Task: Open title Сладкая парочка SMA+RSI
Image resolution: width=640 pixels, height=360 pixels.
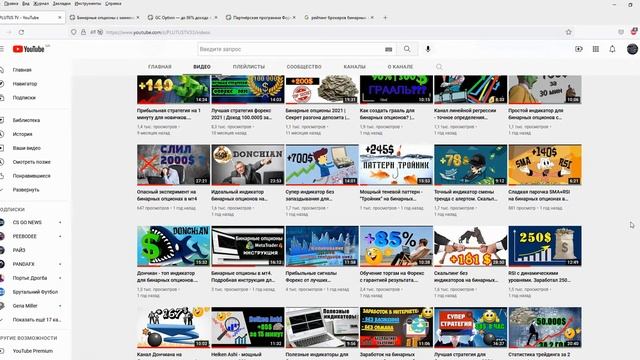Action: 539,195
